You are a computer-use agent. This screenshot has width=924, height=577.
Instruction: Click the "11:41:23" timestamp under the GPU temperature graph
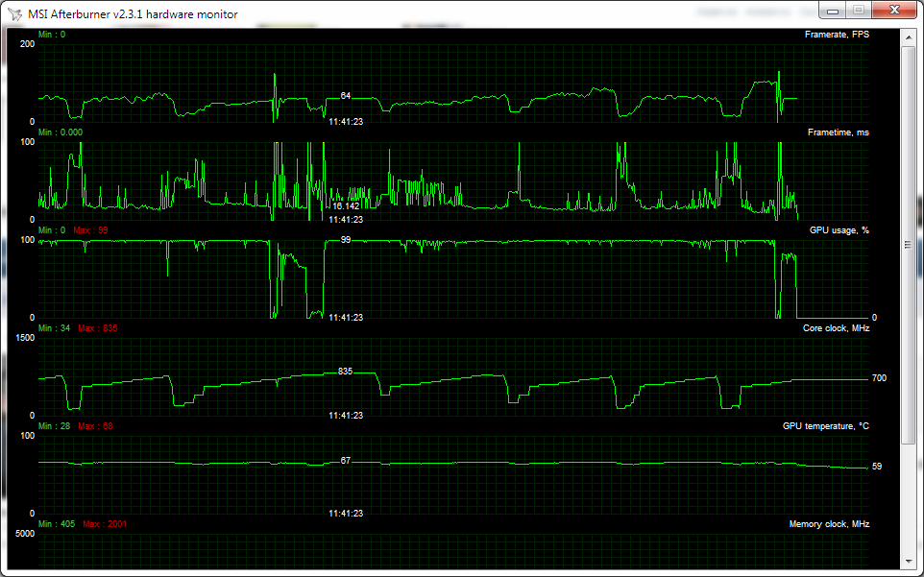tap(346, 514)
